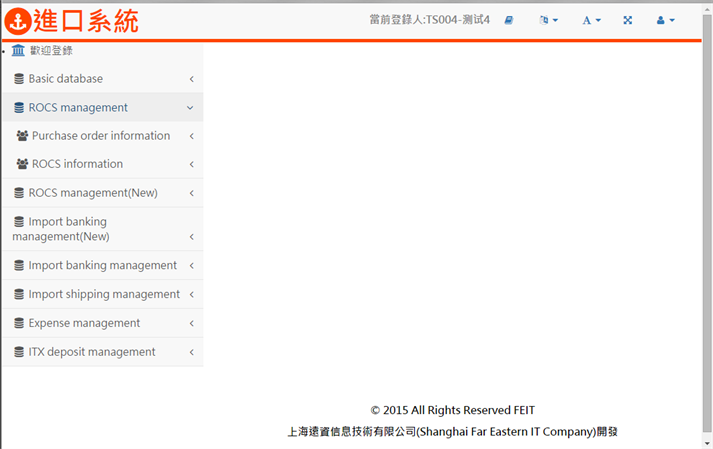Viewport: 713px width, 449px height.
Task: Click the people icon beside ROCS information
Action: pyautogui.click(x=22, y=164)
